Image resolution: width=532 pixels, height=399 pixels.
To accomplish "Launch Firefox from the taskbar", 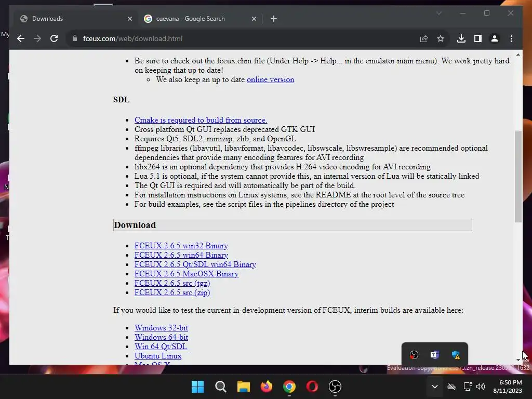I will 267,387.
